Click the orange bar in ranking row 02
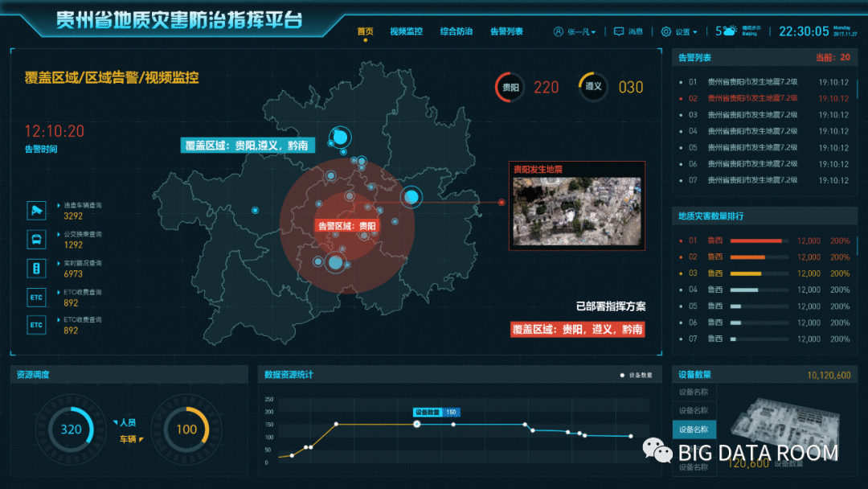 pos(747,257)
